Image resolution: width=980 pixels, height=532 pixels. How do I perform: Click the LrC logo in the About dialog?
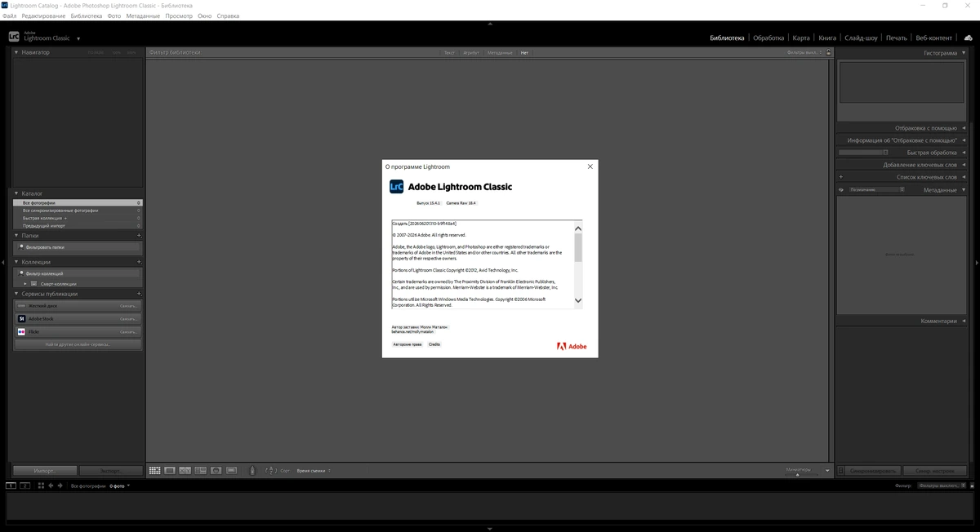click(x=397, y=187)
